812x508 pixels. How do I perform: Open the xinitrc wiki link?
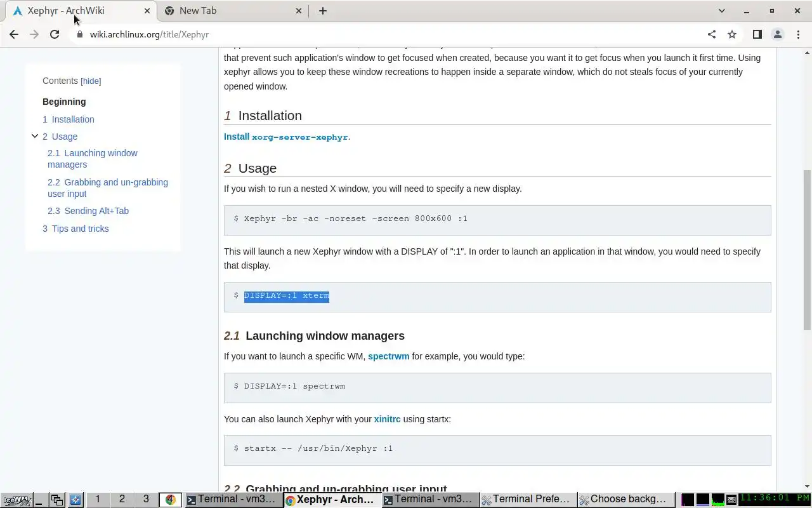click(387, 419)
